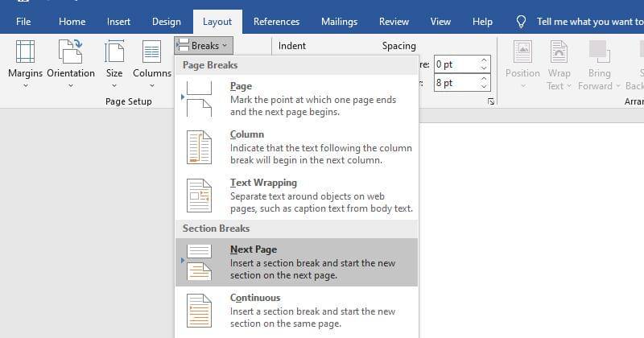Switch to the References tab
644x338 pixels.
tap(276, 22)
